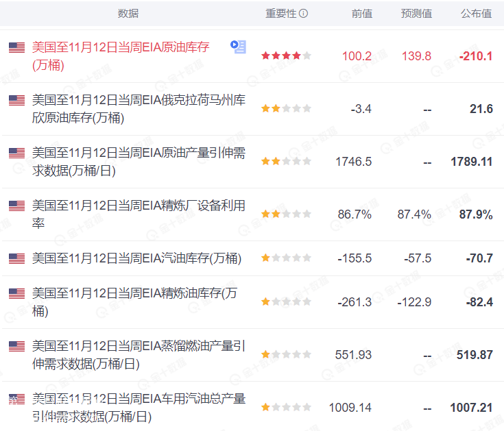Click the info icon beside 重要性 header
This screenshot has width=504, height=431.
[304, 14]
